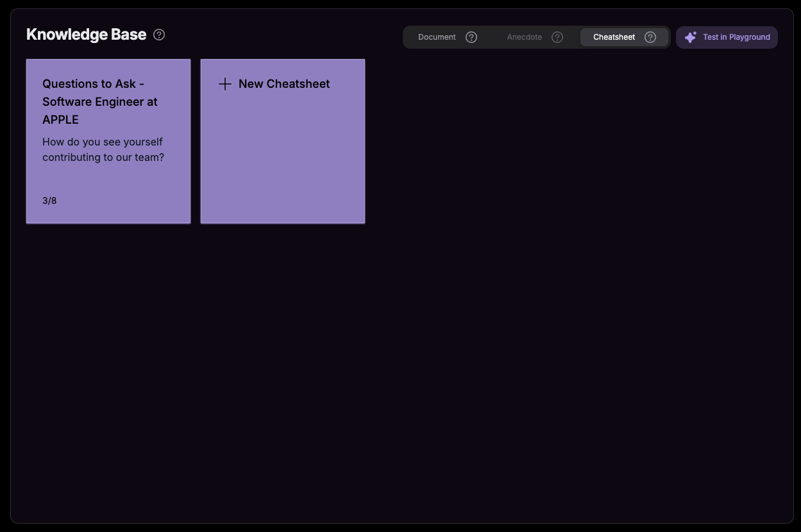Click the sparkle icon on Test in Playground

(x=691, y=37)
